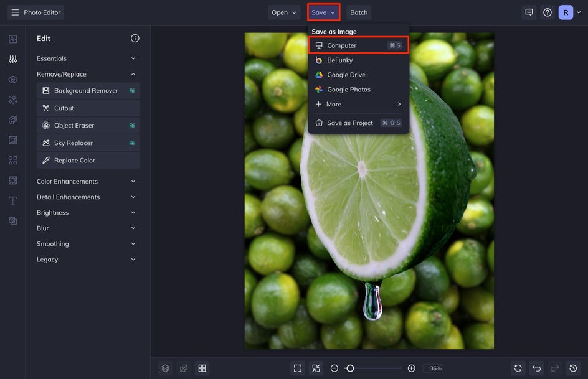The image size is (588, 379).
Task: Open the Textures sidebar icon
Action: pos(12,180)
